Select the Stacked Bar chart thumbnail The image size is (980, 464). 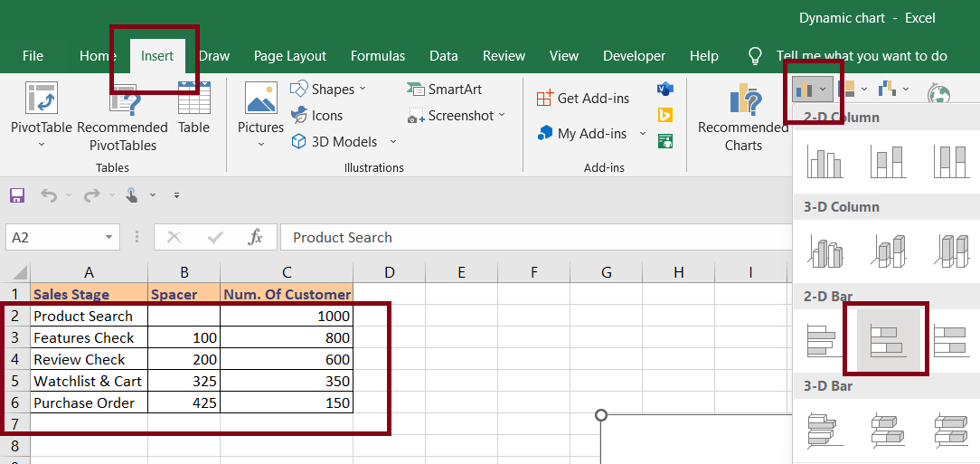887,339
